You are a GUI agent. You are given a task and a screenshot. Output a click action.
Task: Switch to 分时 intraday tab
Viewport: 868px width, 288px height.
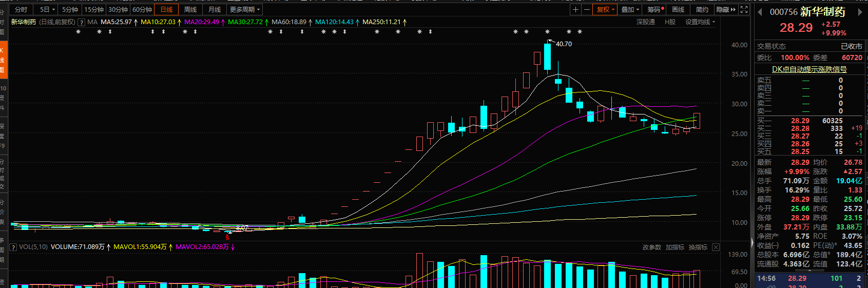click(x=21, y=10)
